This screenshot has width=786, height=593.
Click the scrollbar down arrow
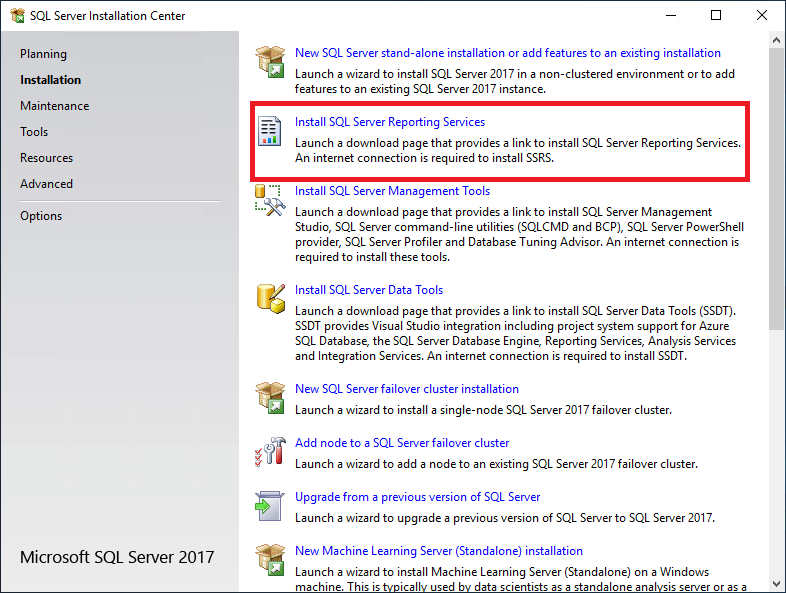pos(776,584)
